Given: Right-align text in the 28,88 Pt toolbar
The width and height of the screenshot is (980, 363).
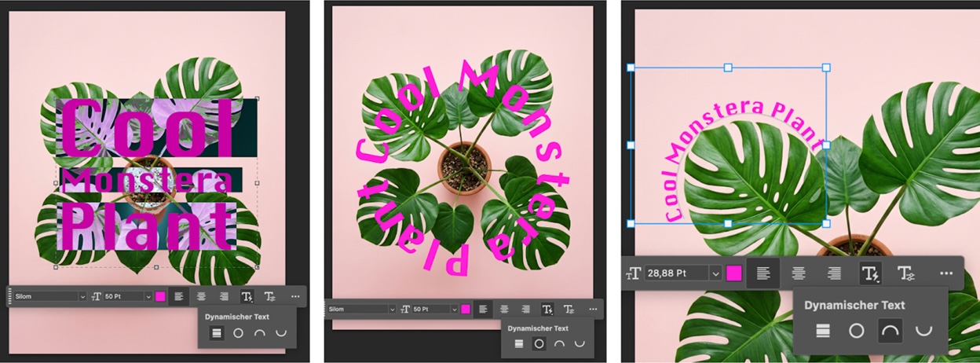Looking at the screenshot, I should point(834,273).
